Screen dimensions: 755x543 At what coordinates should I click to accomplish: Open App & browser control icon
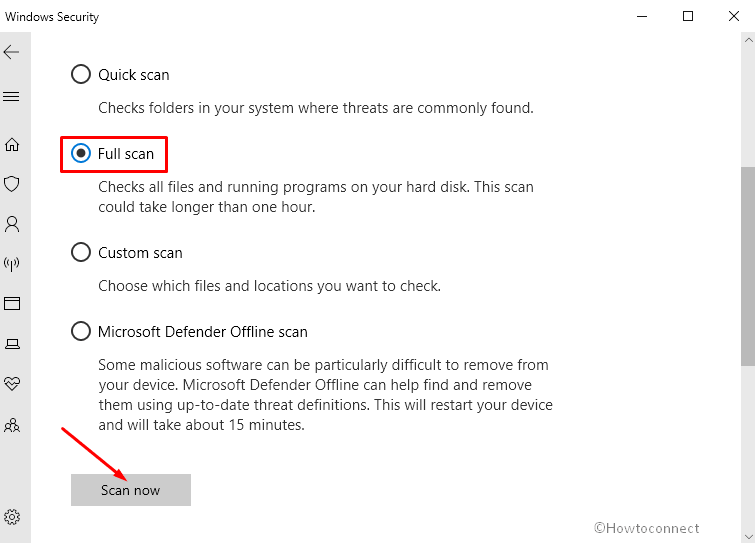(12, 303)
